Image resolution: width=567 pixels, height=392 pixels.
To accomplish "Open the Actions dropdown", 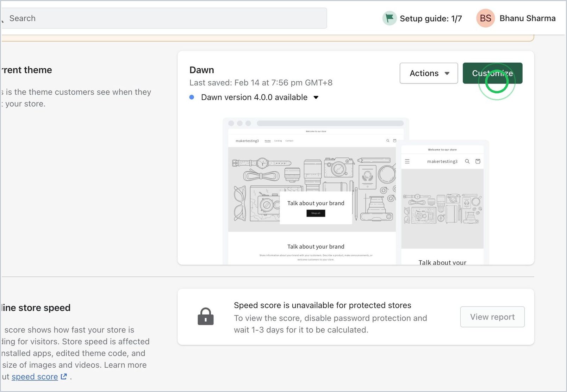I will [x=429, y=73].
